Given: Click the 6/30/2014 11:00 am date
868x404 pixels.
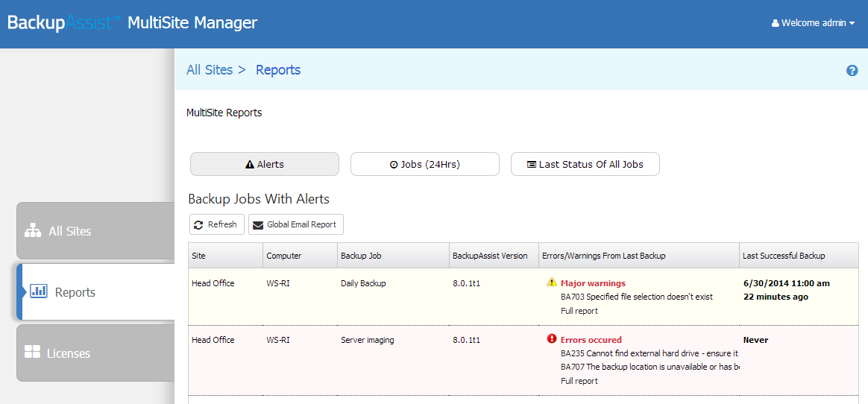Looking at the screenshot, I should click(x=786, y=283).
